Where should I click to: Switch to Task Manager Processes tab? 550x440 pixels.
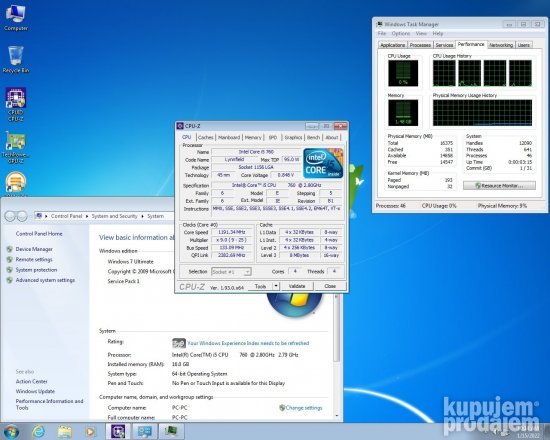click(420, 45)
